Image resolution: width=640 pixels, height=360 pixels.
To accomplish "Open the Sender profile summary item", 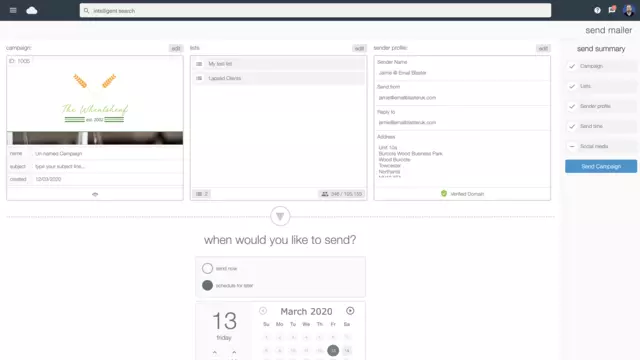I will pos(601,106).
